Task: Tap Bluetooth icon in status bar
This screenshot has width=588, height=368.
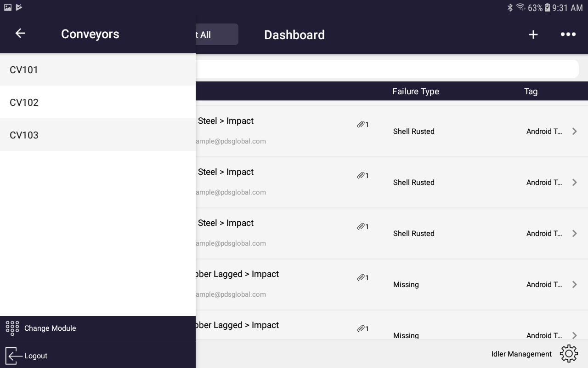Action: click(509, 7)
